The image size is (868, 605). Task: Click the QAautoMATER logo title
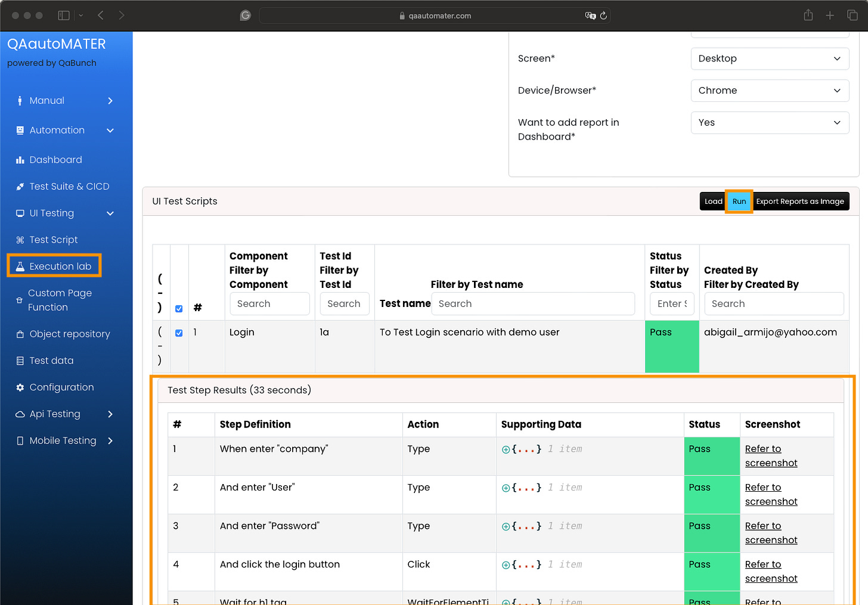(56, 44)
